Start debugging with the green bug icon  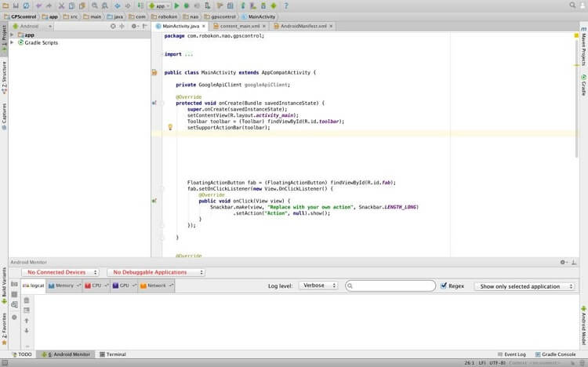(187, 5)
